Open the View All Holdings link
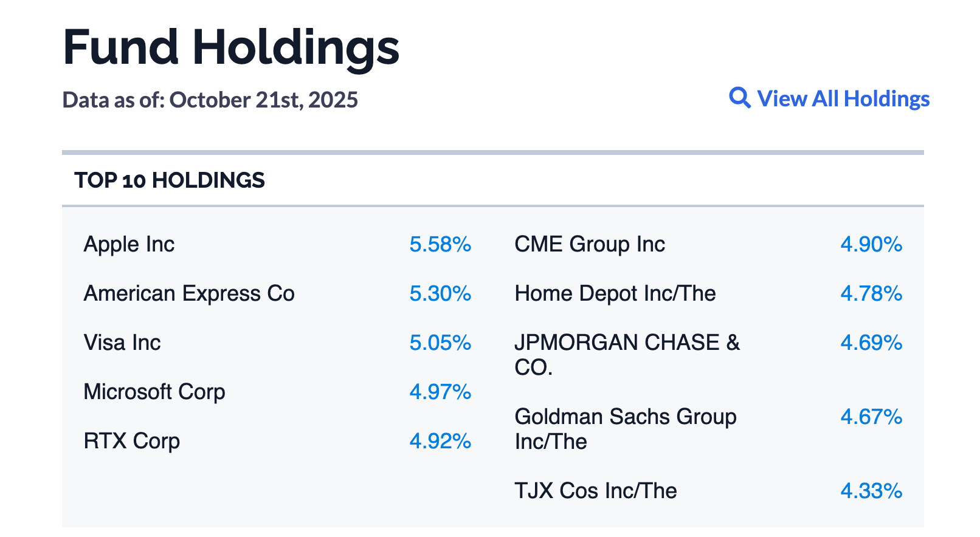 coord(843,98)
